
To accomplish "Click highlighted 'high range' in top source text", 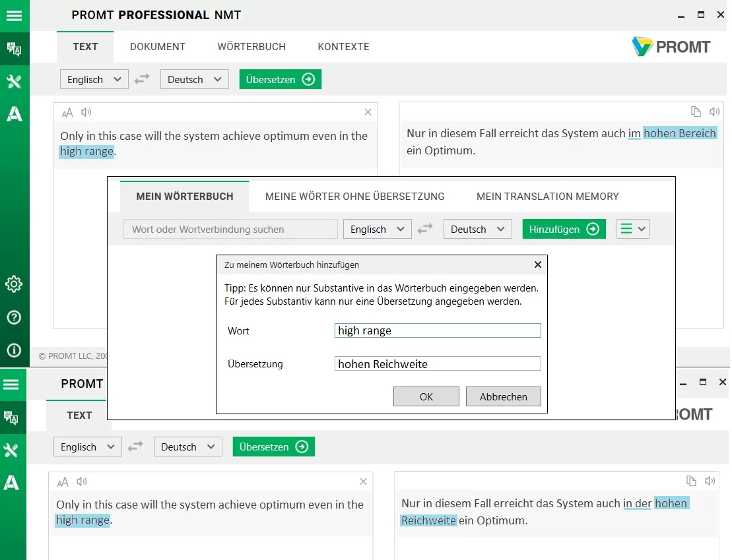I will (87, 151).
